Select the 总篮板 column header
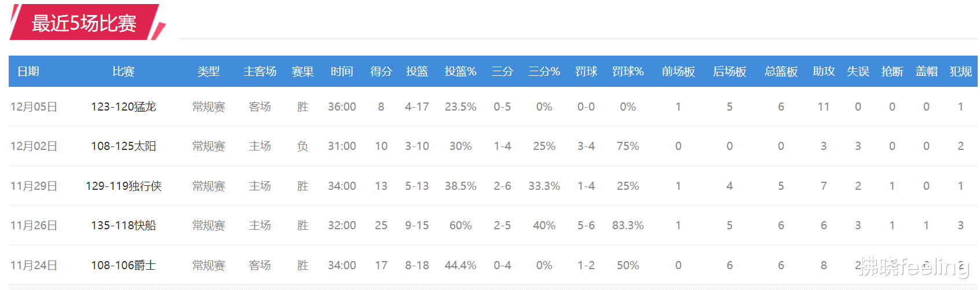This screenshot has height=290, width=980. [781, 71]
